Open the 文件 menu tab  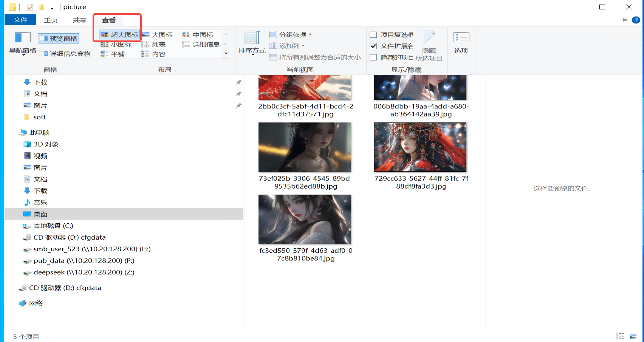click(x=20, y=20)
